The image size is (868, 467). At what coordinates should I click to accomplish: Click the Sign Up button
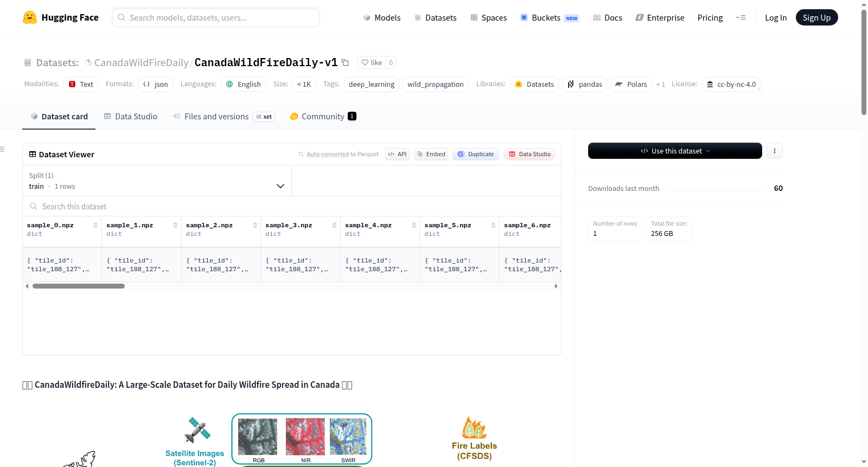click(x=817, y=17)
